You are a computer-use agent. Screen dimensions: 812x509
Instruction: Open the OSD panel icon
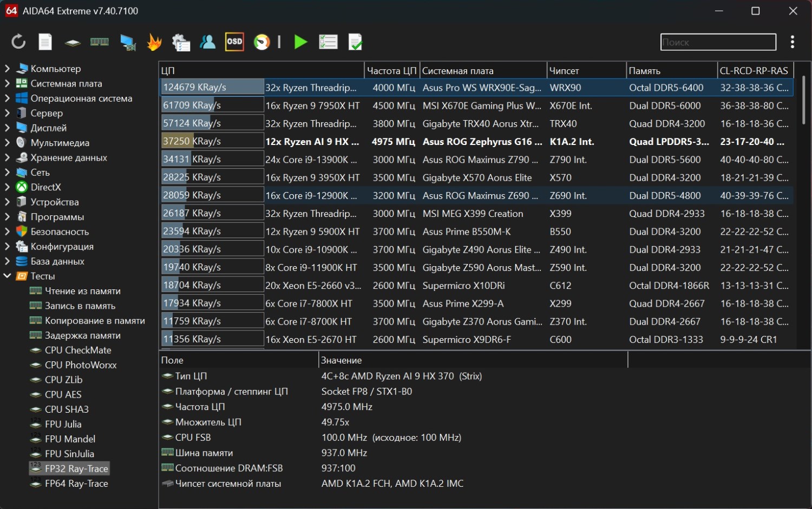tap(234, 42)
